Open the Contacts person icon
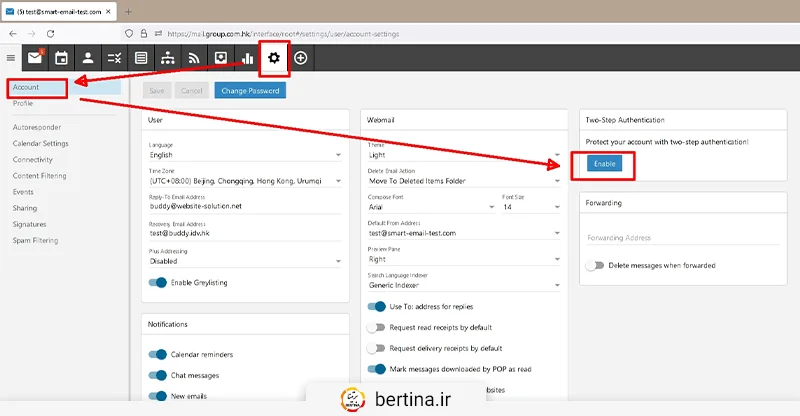 tap(88, 58)
